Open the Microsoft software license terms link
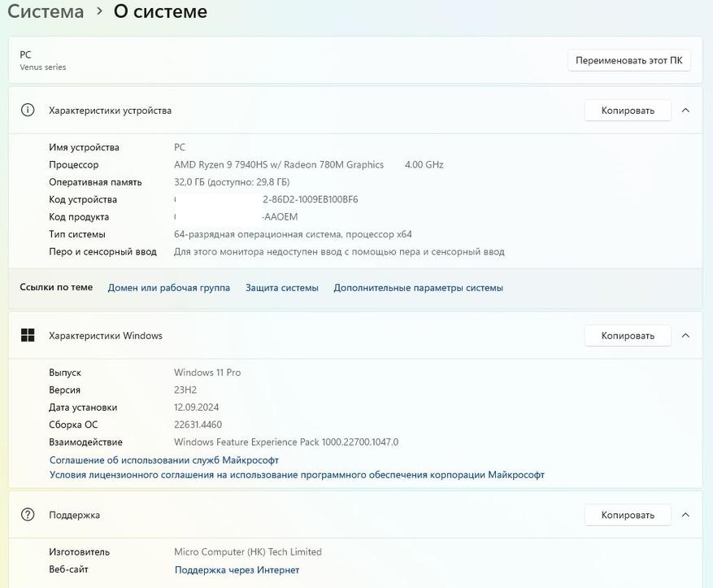Image resolution: width=713 pixels, height=588 pixels. click(x=297, y=474)
